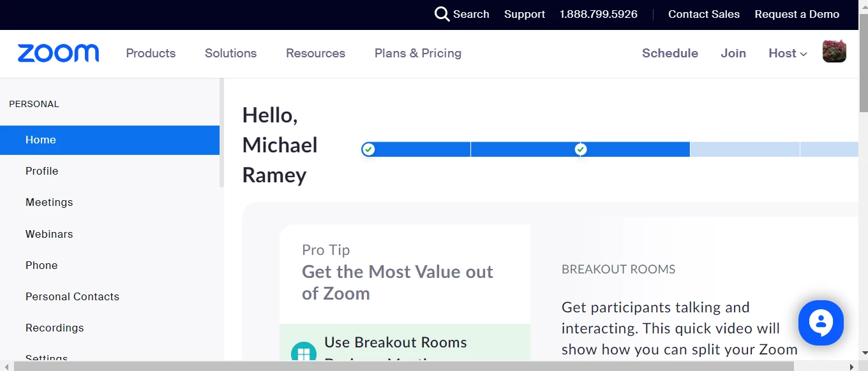Screen dimensions: 868x371
Task: Click the Search magnifier icon
Action: point(442,14)
